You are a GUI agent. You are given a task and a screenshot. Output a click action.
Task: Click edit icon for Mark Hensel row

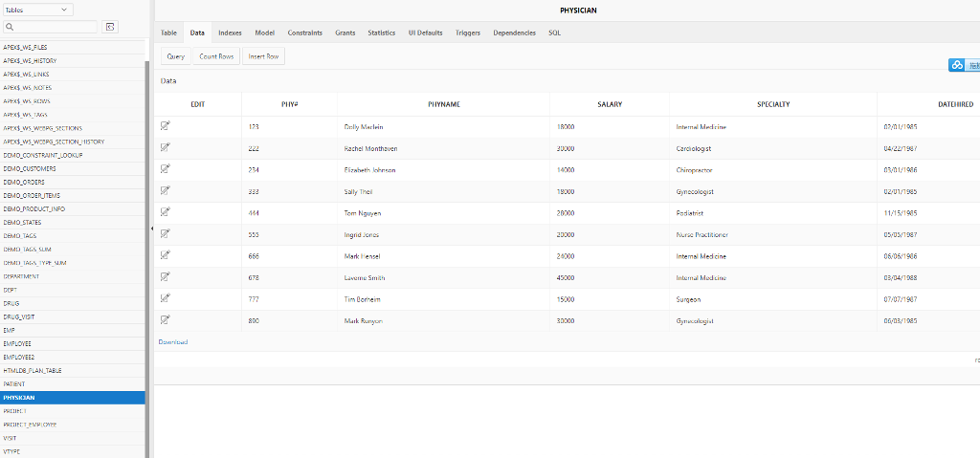point(165,255)
